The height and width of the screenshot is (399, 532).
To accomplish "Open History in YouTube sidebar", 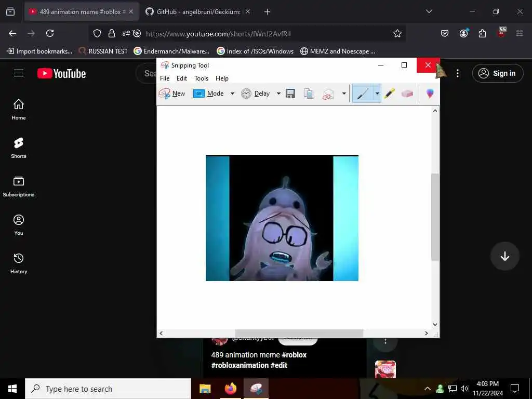I will point(19,263).
